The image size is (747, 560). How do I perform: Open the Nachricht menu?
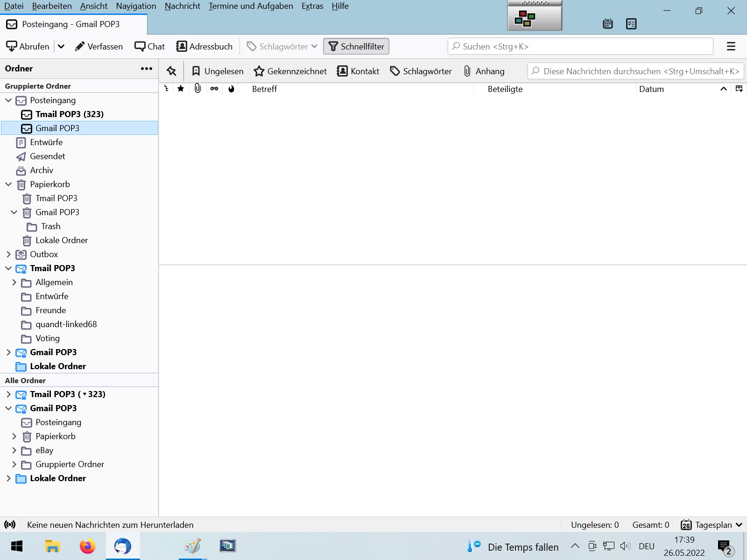click(182, 6)
